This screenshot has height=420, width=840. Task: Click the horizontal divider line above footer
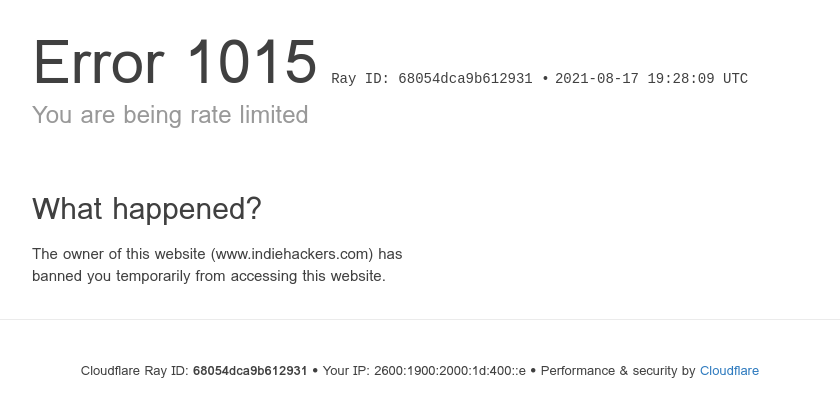pos(420,320)
